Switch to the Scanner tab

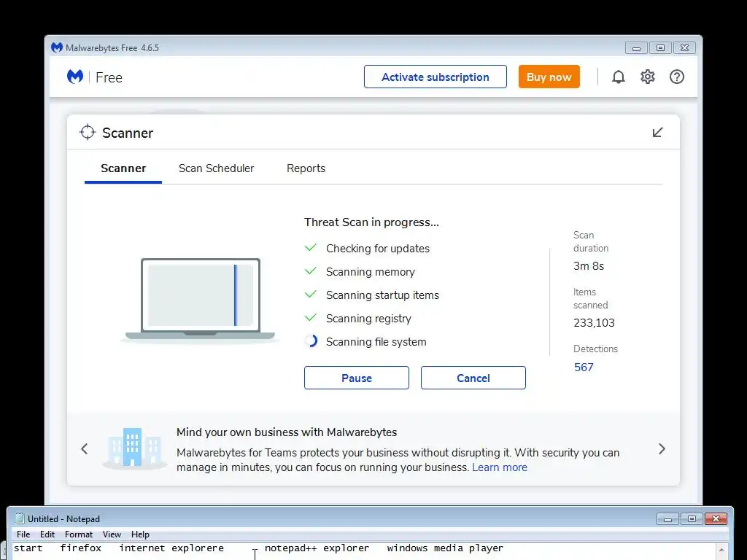pyautogui.click(x=123, y=168)
